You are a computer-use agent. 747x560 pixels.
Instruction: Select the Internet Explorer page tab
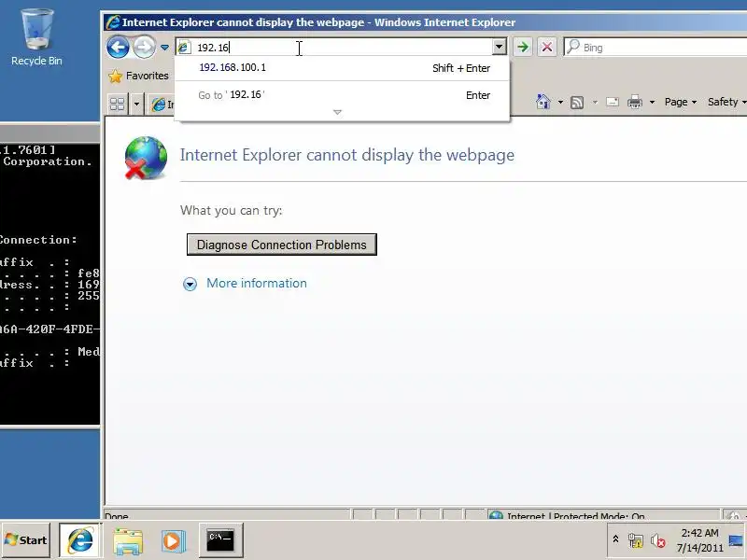162,105
